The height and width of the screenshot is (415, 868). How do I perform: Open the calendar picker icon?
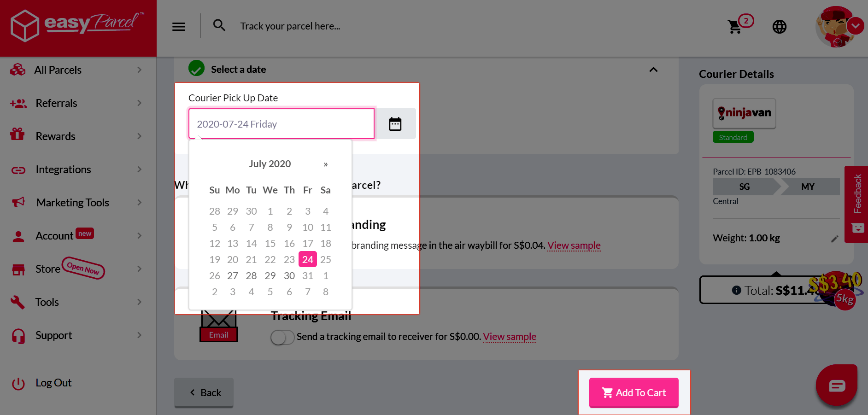395,124
